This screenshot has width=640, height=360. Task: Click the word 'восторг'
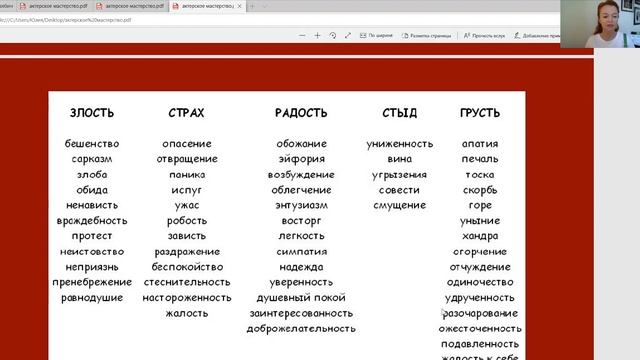click(301, 221)
